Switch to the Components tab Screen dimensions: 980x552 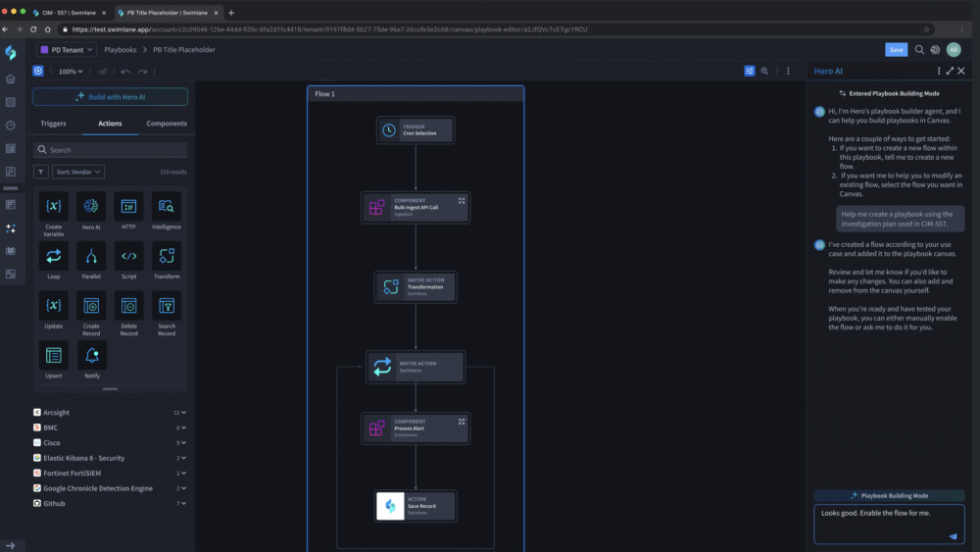point(167,124)
